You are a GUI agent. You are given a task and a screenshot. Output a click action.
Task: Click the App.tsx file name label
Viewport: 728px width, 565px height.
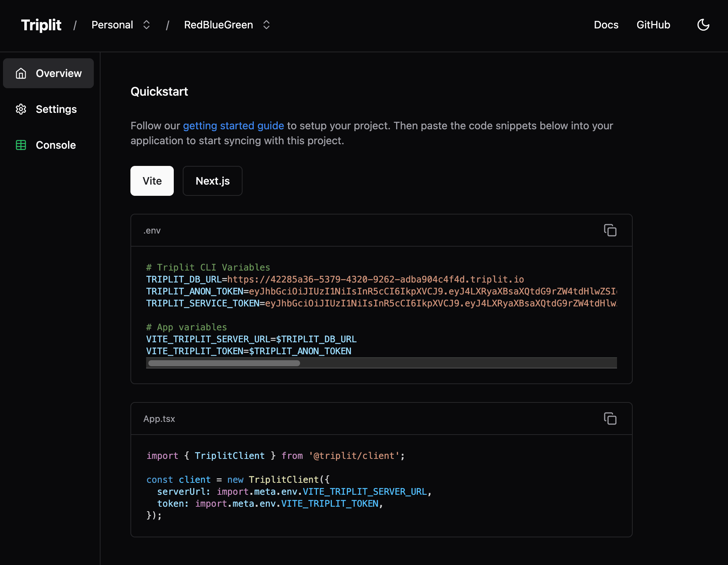159,419
